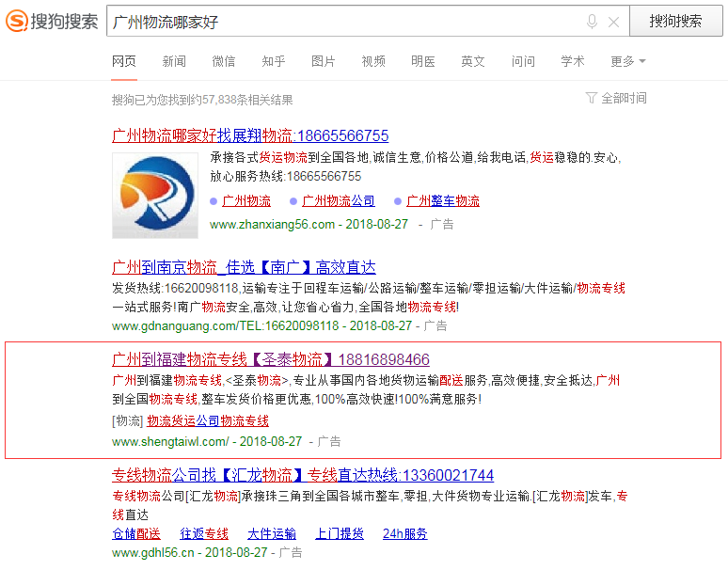Clear the search box with X icon
Viewport: 728px width, 570px height.
pos(613,22)
